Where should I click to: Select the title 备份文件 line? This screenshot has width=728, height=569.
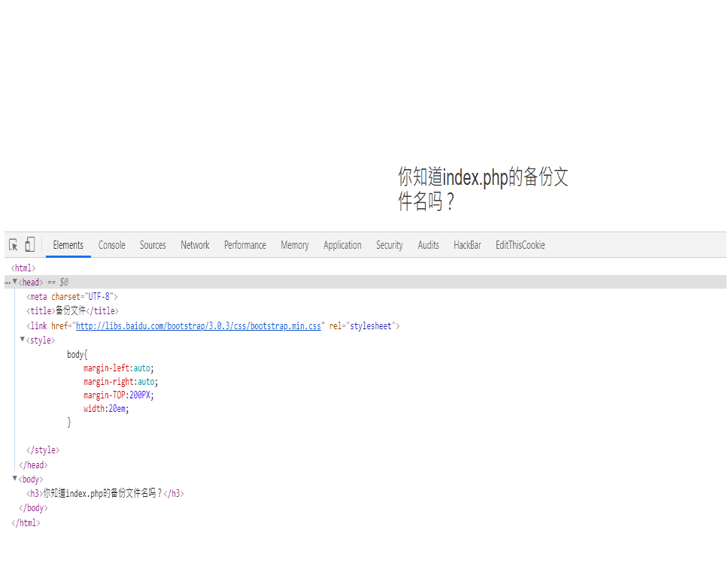click(72, 311)
